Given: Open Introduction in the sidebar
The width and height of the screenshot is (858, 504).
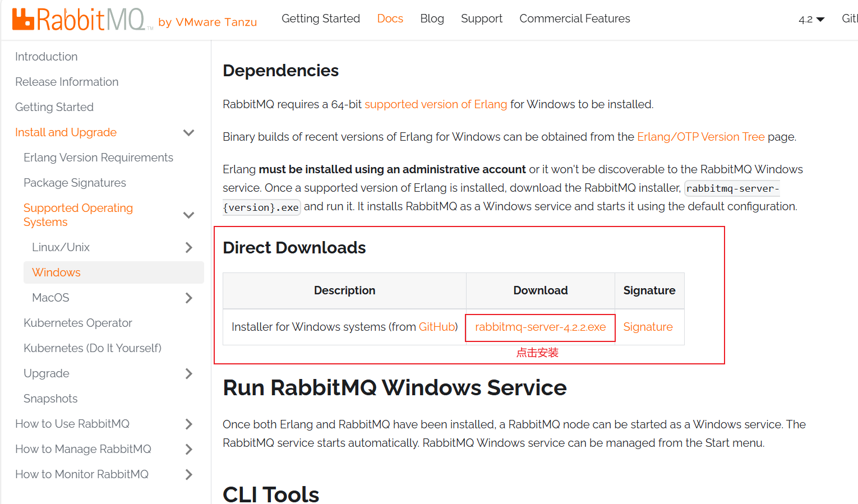Looking at the screenshot, I should pos(47,57).
